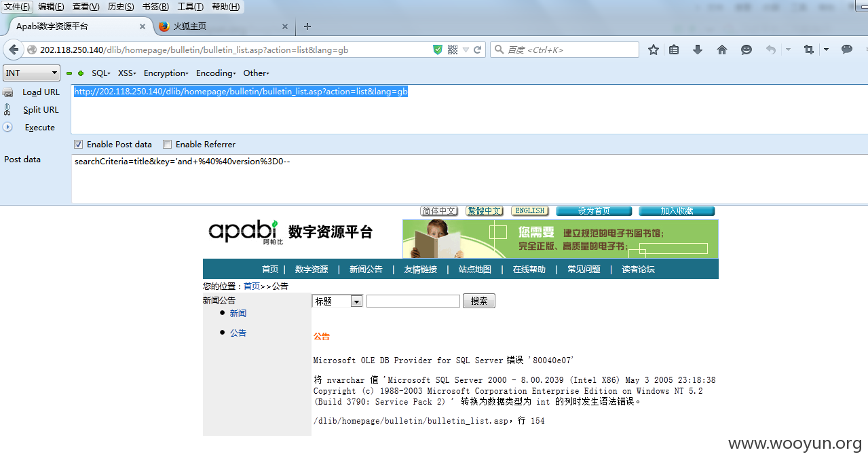
Task: Open the QR code icon in address bar
Action: click(x=453, y=50)
